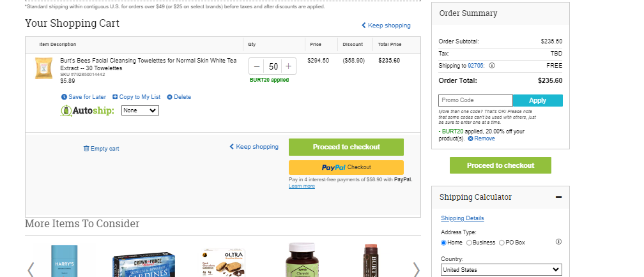Click the Save for Later clock icon
The height and width of the screenshot is (277, 644).
pos(64,97)
